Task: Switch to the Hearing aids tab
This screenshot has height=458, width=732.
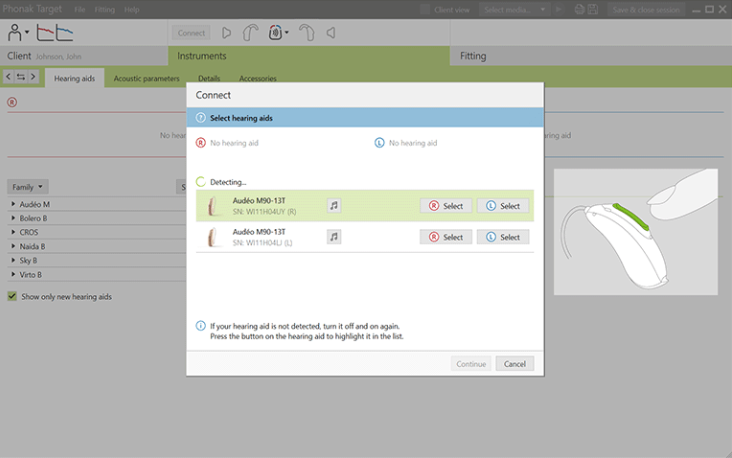Action: tap(74, 78)
